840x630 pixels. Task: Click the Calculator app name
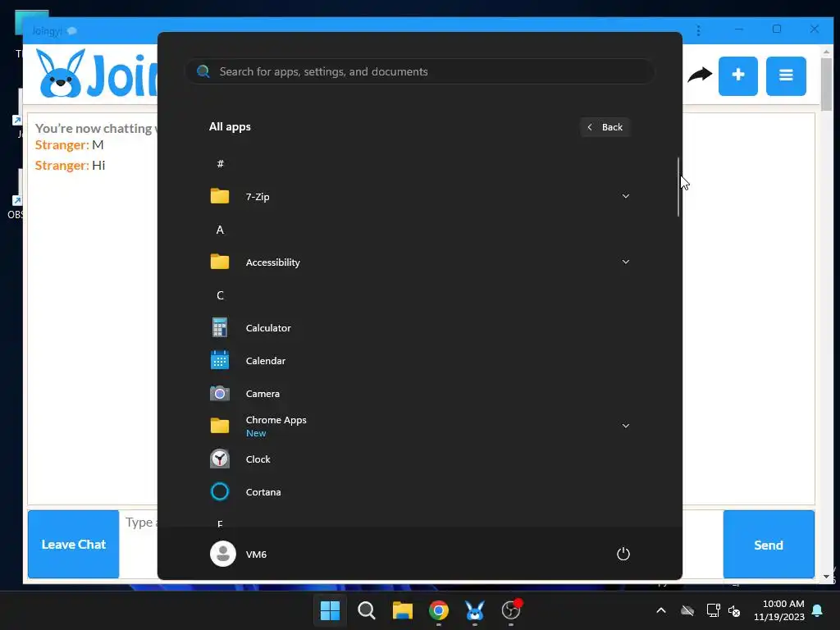point(268,328)
